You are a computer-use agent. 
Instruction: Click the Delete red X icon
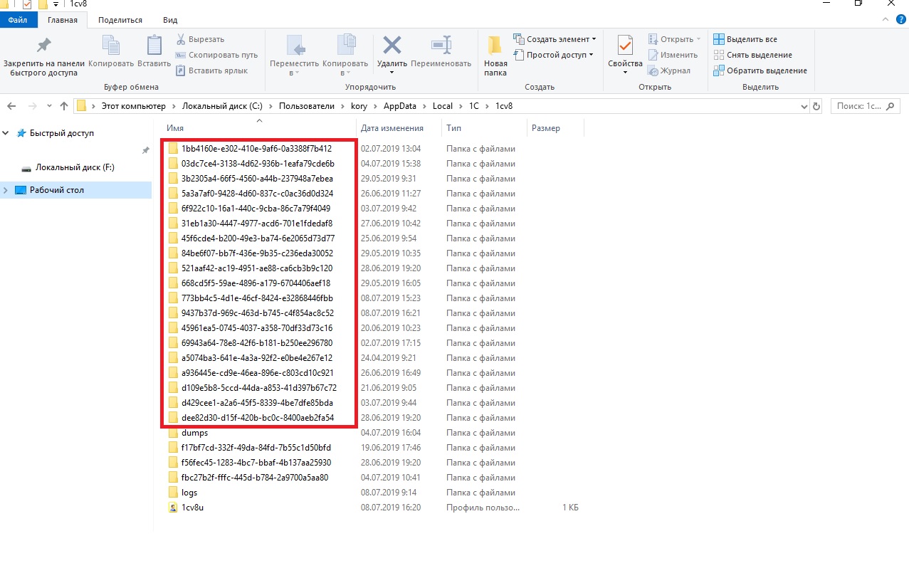pos(392,46)
